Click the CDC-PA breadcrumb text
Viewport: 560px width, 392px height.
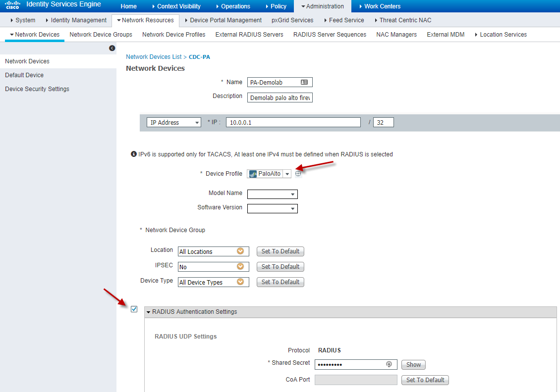(x=199, y=57)
